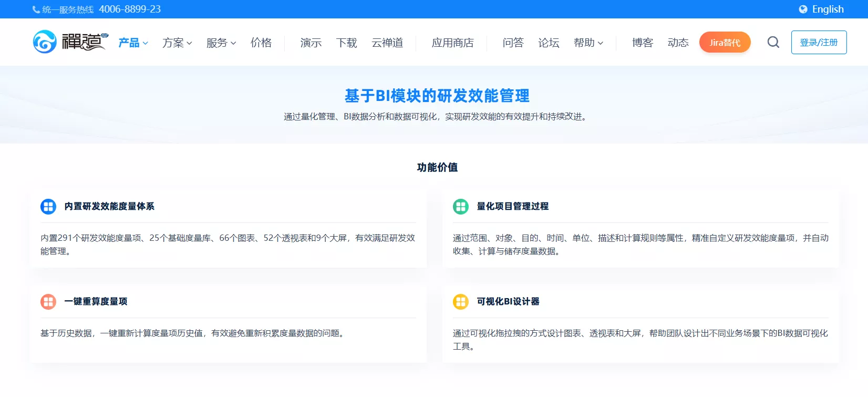Expand the 方案 dropdown menu

[x=177, y=43]
